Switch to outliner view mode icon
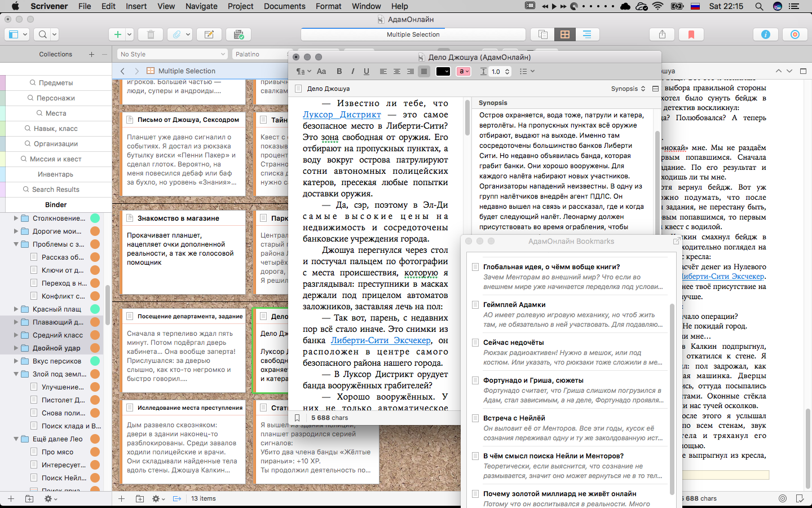This screenshot has width=812, height=508. point(586,34)
